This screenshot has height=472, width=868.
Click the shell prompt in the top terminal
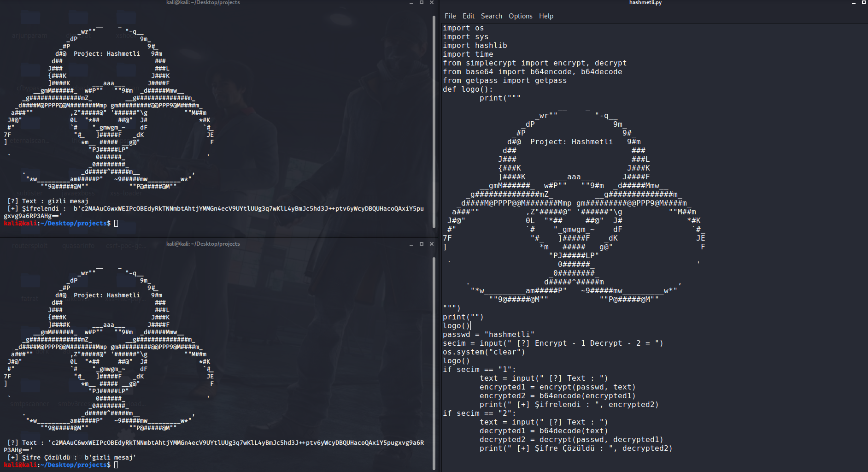coord(57,223)
